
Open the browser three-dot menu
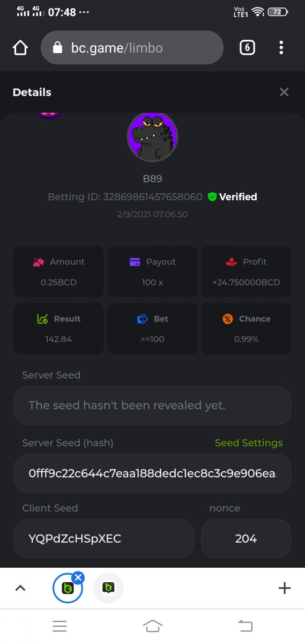coord(281,48)
